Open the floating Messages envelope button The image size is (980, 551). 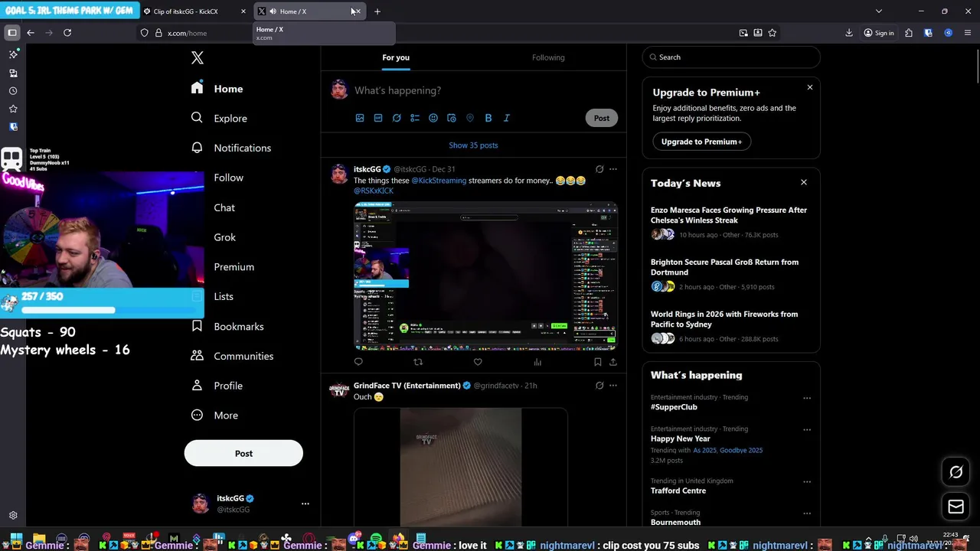955,506
